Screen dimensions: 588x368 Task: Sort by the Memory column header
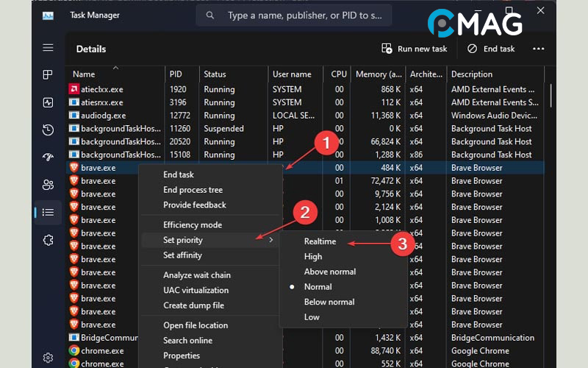point(379,74)
